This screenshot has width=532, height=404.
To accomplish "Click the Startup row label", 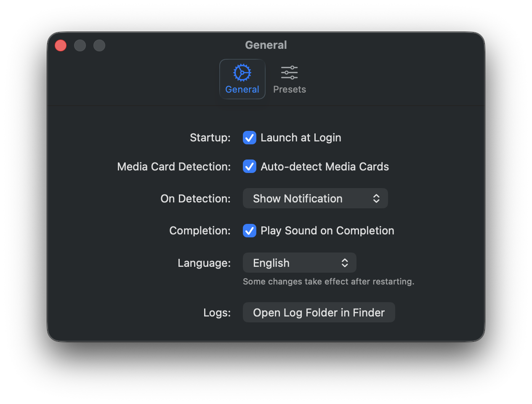I will (x=210, y=138).
